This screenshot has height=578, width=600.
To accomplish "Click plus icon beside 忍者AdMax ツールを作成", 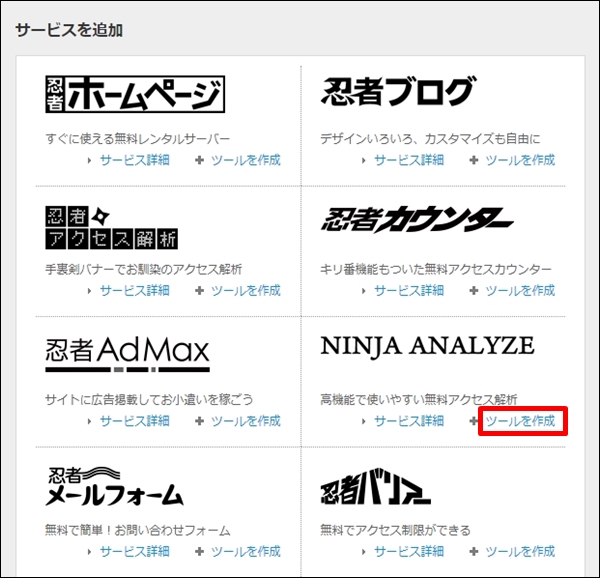I will pyautogui.click(x=199, y=421).
